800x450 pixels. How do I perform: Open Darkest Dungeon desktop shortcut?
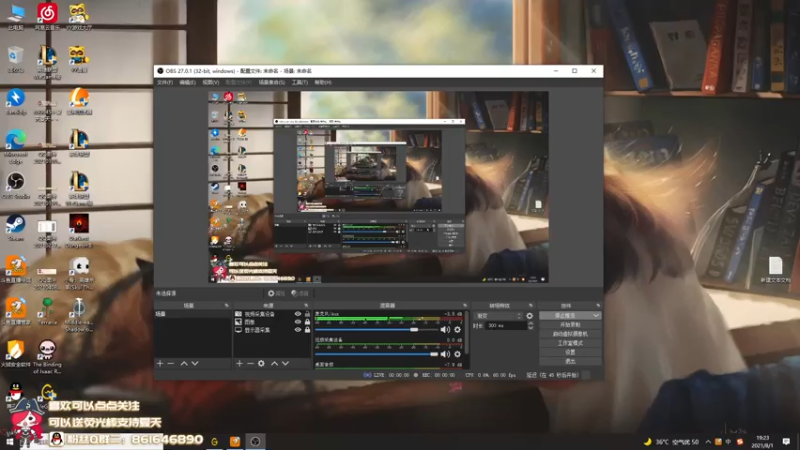pyautogui.click(x=79, y=231)
